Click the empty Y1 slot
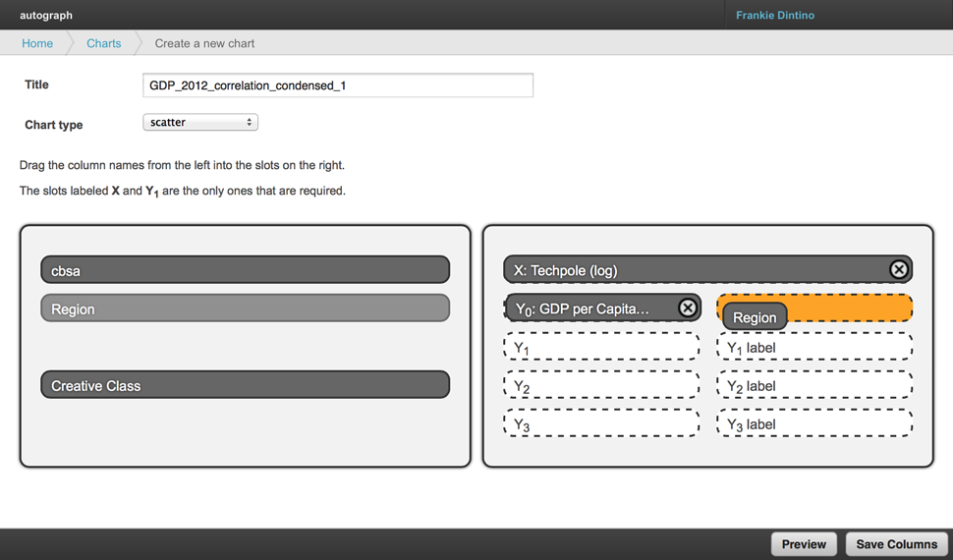The image size is (953, 560). pyautogui.click(x=601, y=347)
